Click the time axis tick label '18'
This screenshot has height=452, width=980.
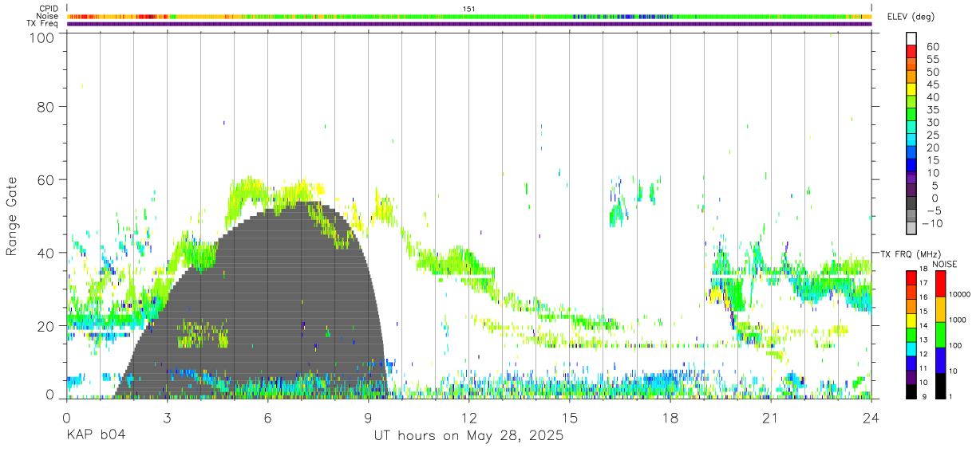(670, 419)
